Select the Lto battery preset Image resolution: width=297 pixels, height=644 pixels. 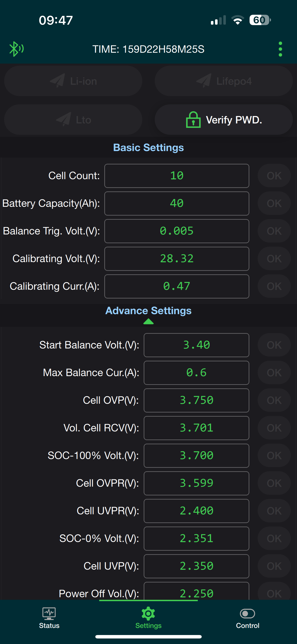pos(73,120)
